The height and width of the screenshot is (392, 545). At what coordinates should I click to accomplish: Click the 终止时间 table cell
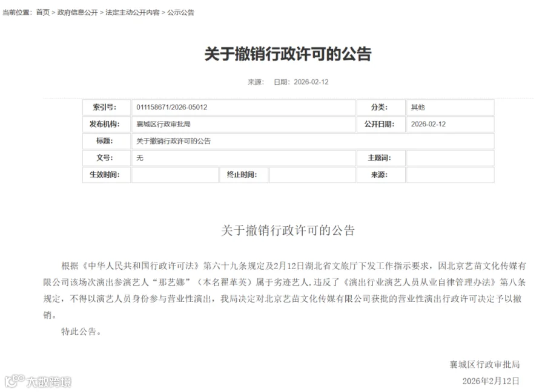click(x=244, y=175)
